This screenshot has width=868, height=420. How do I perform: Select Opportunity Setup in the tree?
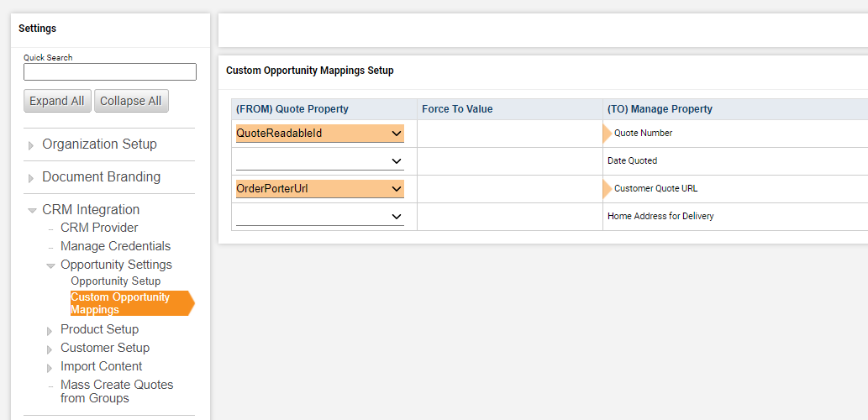tap(116, 281)
